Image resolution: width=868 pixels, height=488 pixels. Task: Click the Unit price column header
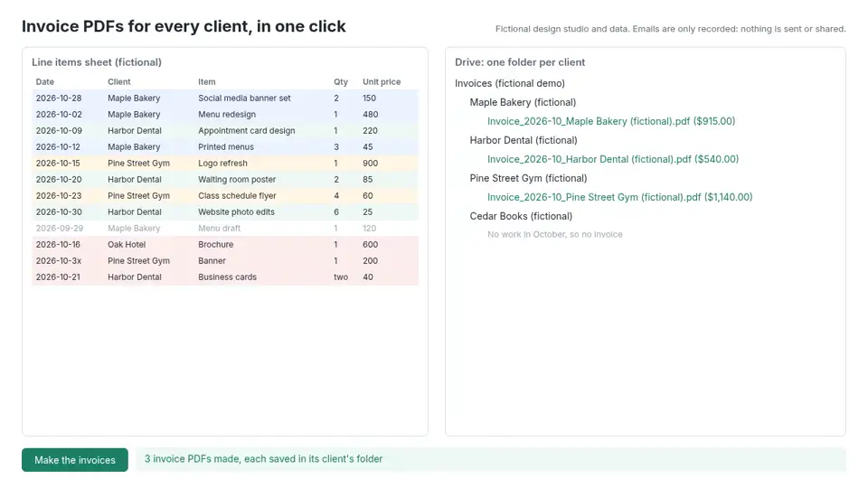(x=382, y=82)
